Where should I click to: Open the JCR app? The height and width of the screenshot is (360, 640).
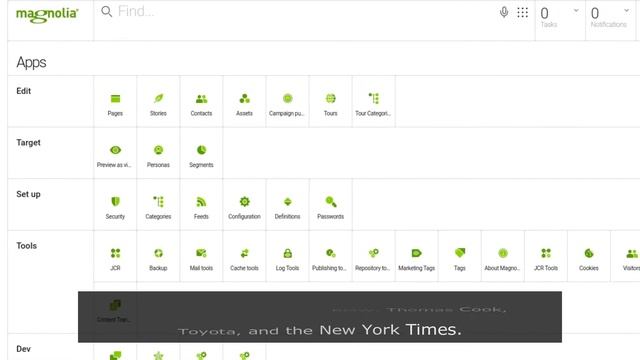point(115,256)
